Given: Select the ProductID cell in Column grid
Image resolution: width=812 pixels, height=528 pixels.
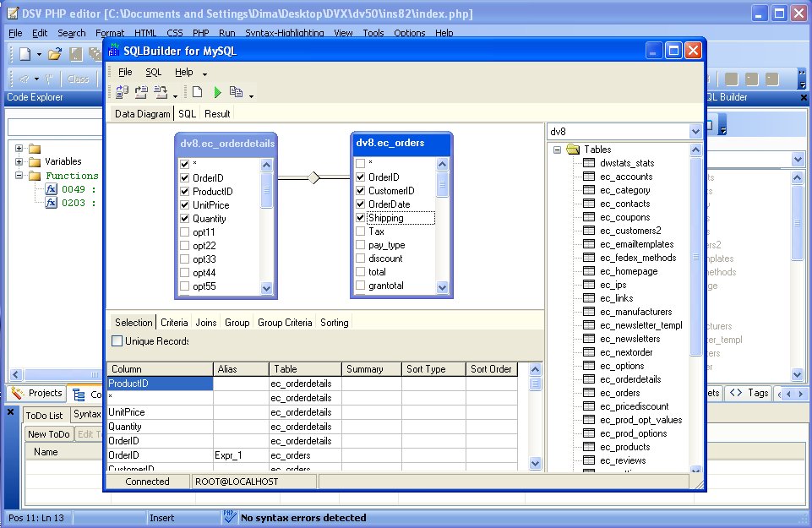Looking at the screenshot, I should pos(160,384).
